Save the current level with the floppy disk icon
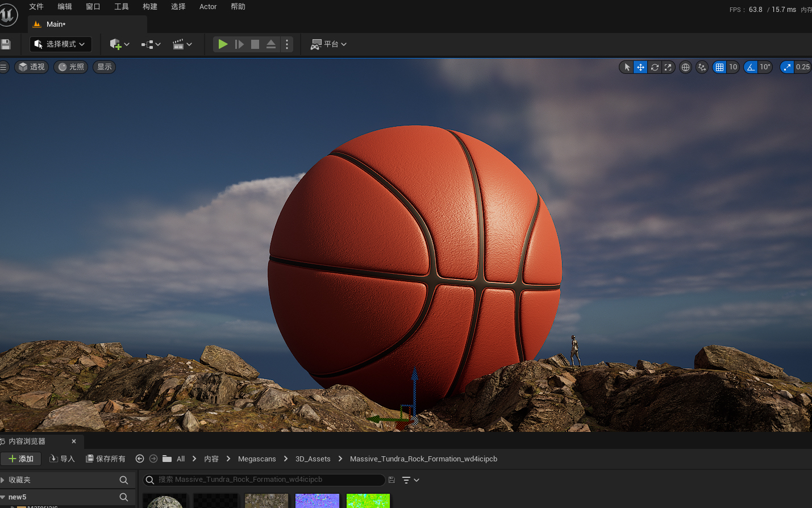 click(6, 44)
